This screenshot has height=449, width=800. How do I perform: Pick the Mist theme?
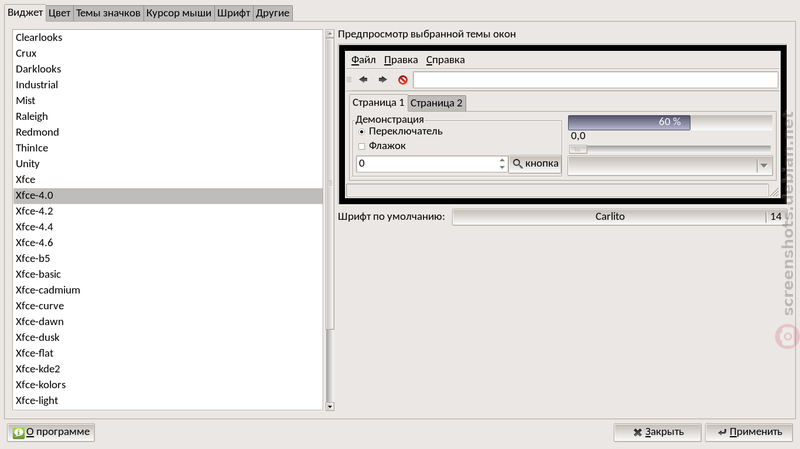click(x=168, y=101)
